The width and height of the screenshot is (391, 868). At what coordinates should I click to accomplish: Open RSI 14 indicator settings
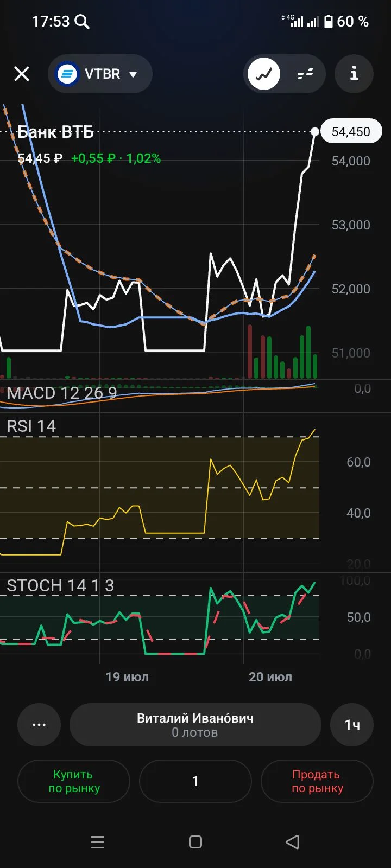[31, 426]
